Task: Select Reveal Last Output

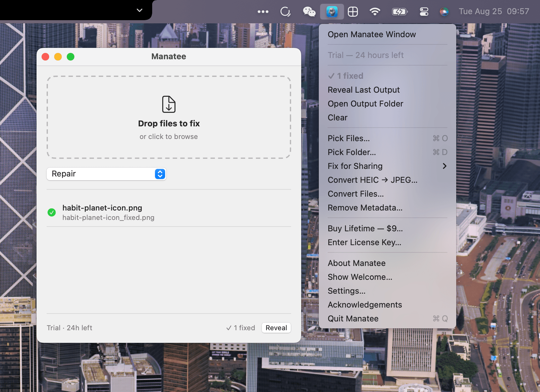Action: pyautogui.click(x=388, y=90)
